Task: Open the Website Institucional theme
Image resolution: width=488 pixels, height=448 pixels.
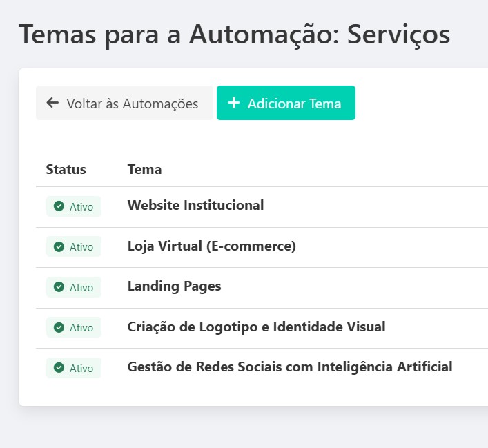Action: point(195,205)
